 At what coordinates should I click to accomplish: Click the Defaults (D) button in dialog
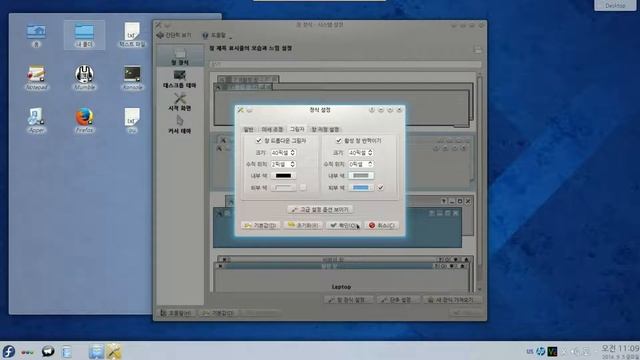tap(261, 225)
